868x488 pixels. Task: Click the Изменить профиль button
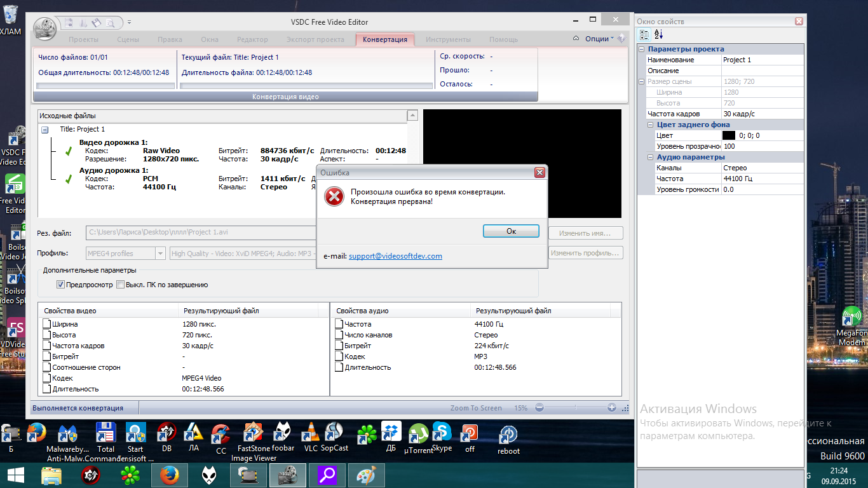586,253
